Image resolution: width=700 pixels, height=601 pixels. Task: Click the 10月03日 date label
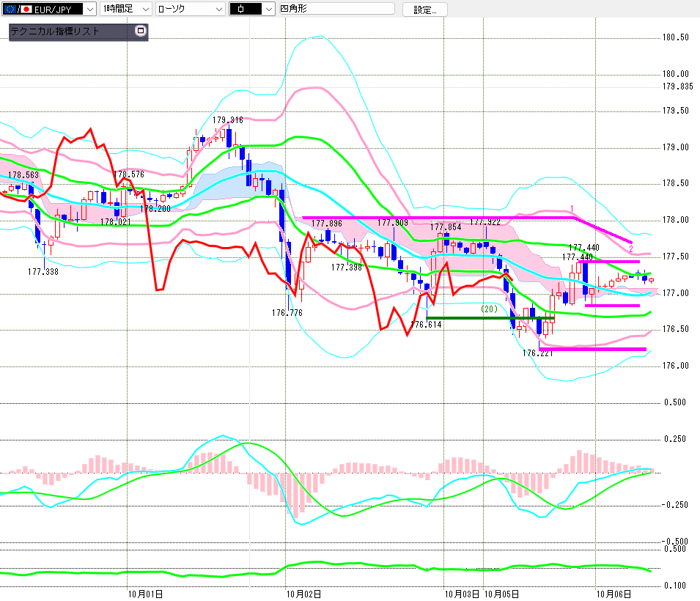click(x=462, y=594)
